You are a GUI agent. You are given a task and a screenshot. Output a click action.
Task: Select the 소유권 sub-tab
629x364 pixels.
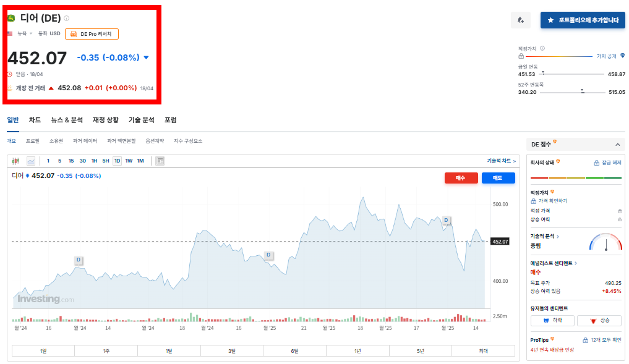[56, 141]
